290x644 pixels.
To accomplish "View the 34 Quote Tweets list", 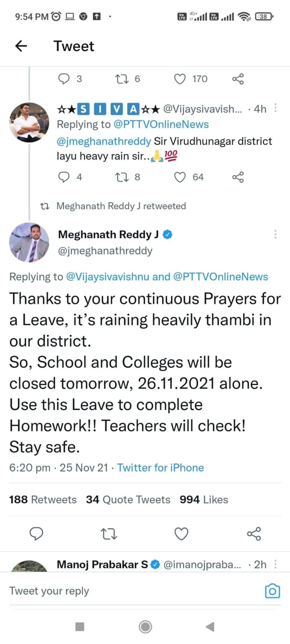I will 128,500.
